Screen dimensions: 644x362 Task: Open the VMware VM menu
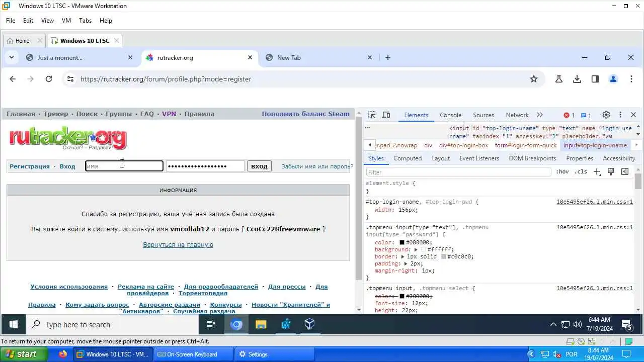[x=66, y=21]
